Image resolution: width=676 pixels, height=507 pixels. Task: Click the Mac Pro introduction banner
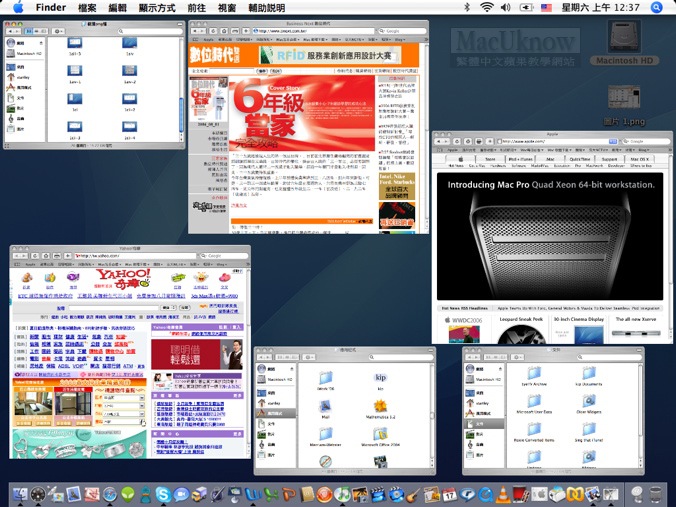click(550, 236)
